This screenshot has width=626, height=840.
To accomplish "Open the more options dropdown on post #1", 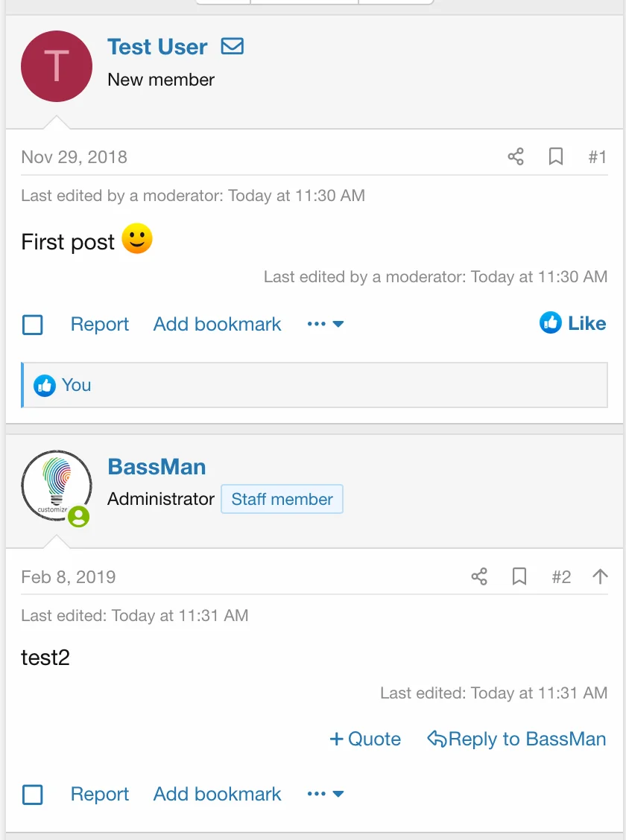I will pos(326,324).
